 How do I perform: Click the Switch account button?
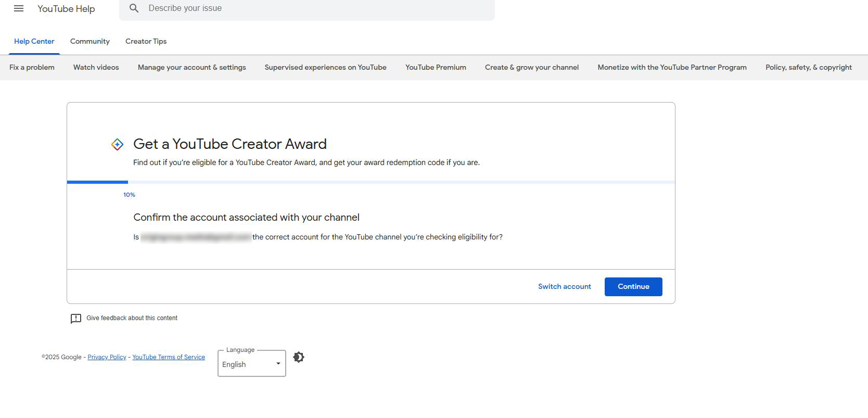(x=565, y=287)
